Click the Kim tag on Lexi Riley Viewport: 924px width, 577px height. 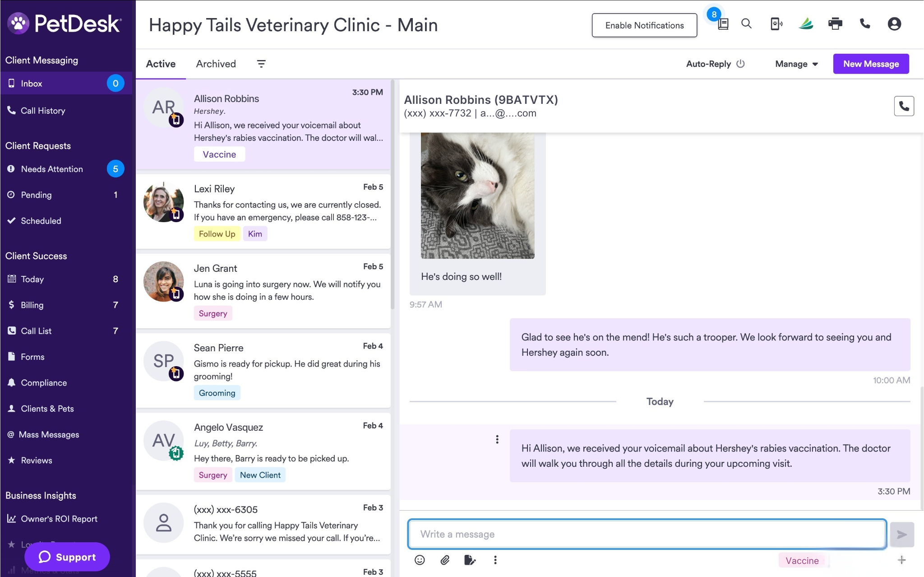coord(255,233)
